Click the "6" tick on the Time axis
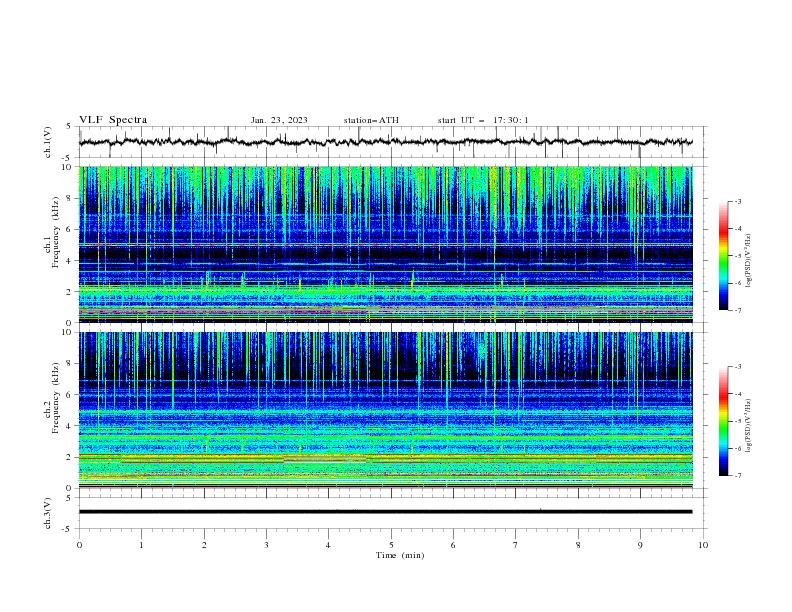Screen dimensions: 792x612 pyautogui.click(x=453, y=545)
